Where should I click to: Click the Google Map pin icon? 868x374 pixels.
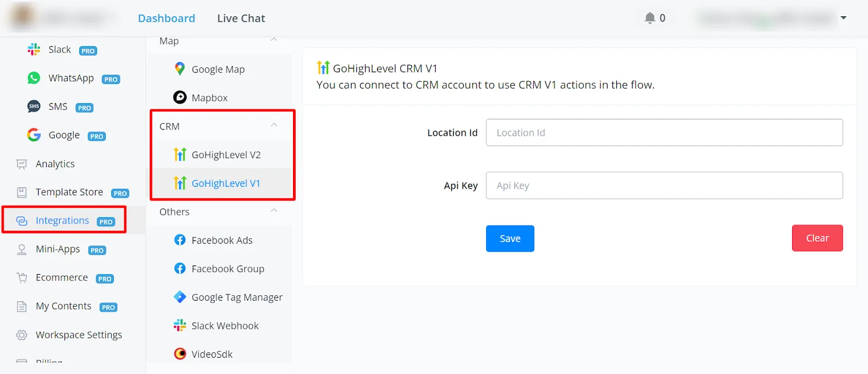(x=180, y=69)
